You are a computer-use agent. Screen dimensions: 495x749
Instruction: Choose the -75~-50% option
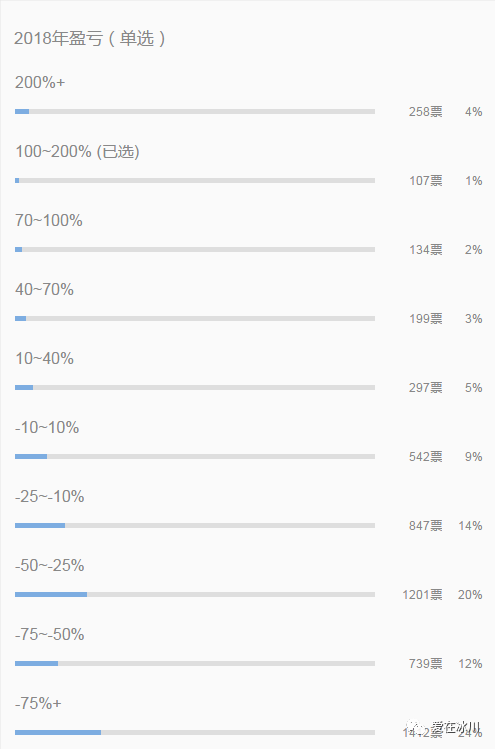[50, 635]
